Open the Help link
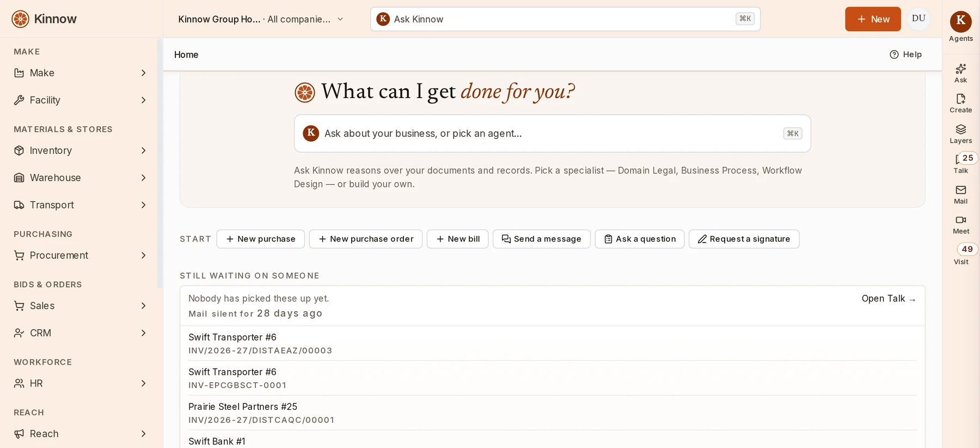 click(905, 55)
